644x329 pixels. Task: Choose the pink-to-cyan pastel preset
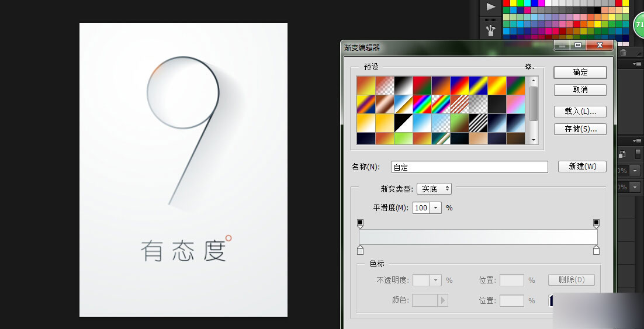[x=515, y=105]
